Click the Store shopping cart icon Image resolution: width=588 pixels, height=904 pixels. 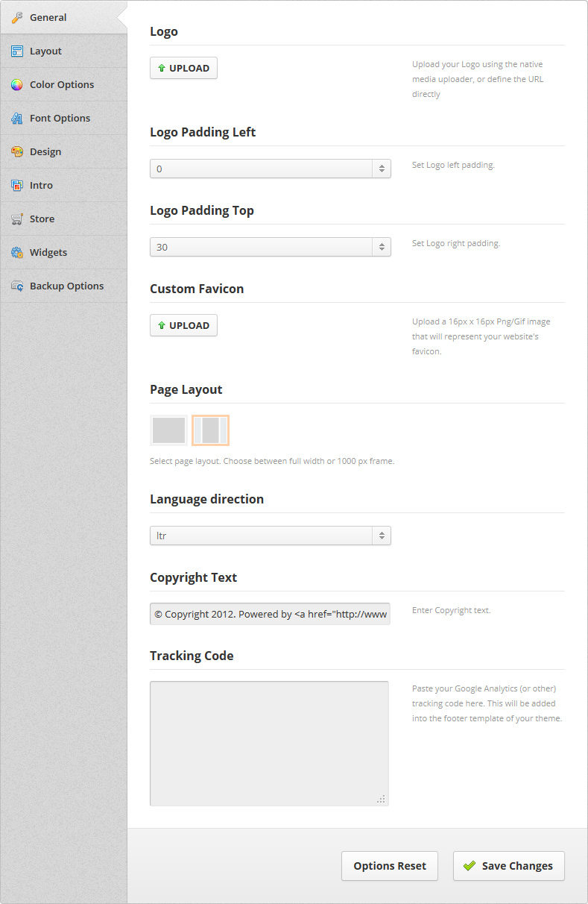(17, 219)
